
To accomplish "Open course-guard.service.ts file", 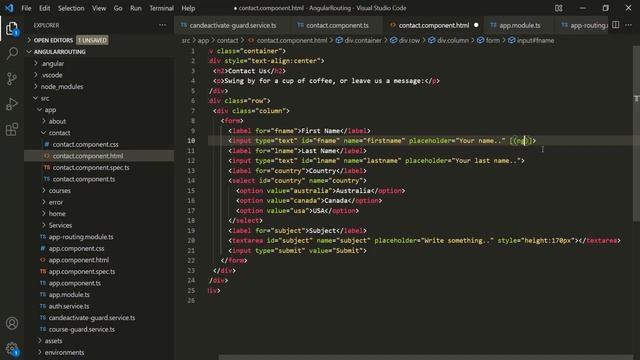I will point(82,329).
